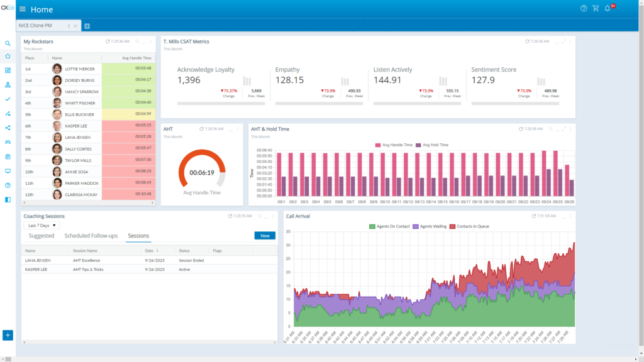Viewport: 644px width, 362px height.
Task: Click the help icon in top header
Action: tap(584, 9)
